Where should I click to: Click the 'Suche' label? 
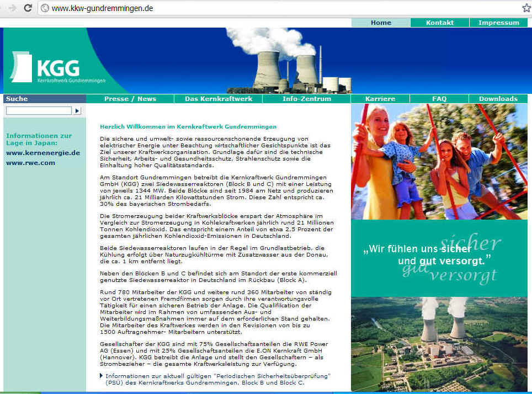coord(17,99)
